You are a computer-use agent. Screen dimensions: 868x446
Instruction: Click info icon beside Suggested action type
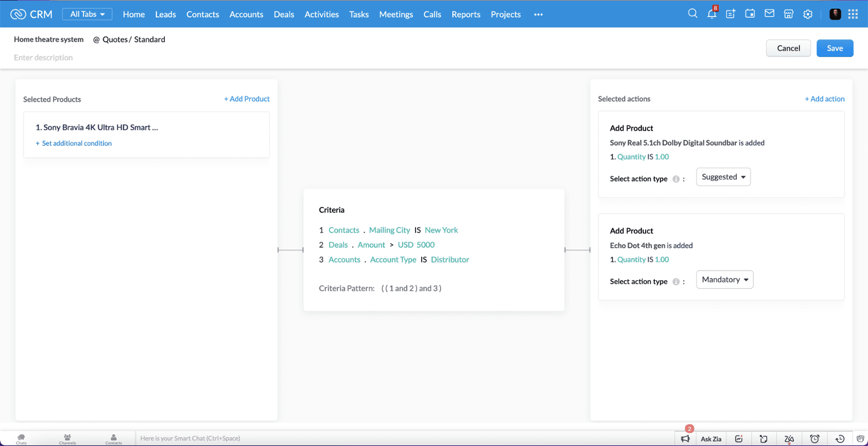tap(676, 179)
